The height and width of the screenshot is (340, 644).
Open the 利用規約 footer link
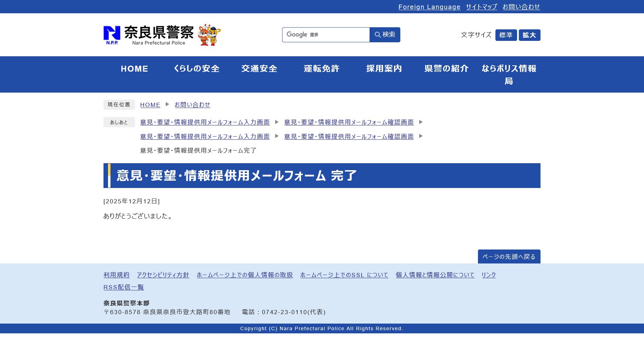tap(116, 275)
